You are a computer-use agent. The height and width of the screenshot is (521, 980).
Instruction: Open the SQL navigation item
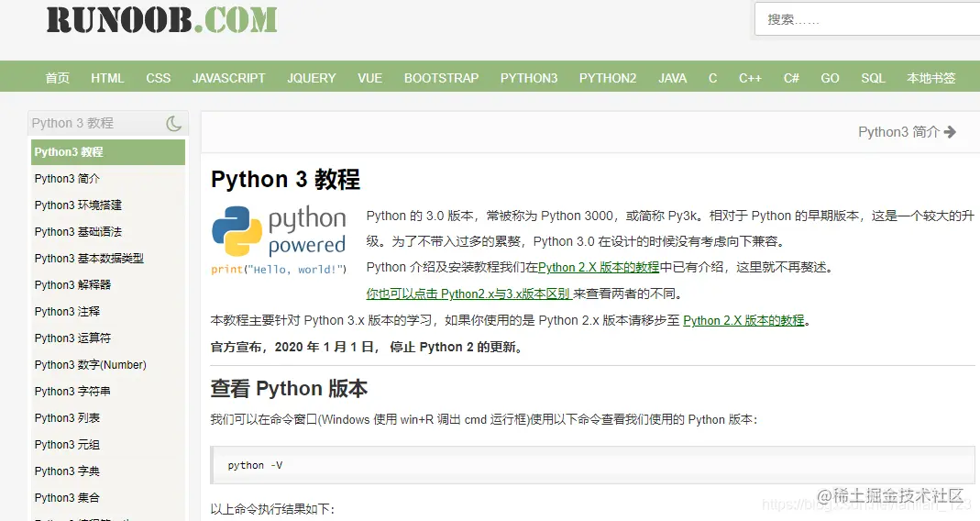873,78
